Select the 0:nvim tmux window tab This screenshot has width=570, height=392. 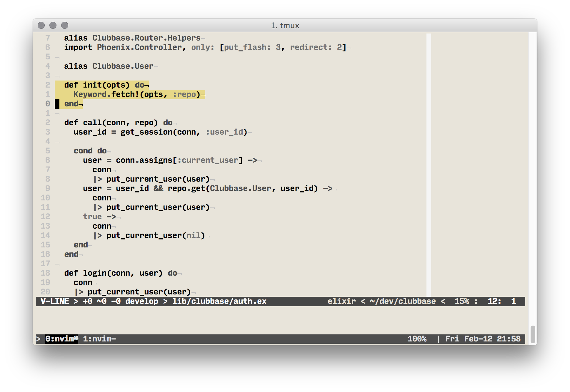(x=61, y=339)
